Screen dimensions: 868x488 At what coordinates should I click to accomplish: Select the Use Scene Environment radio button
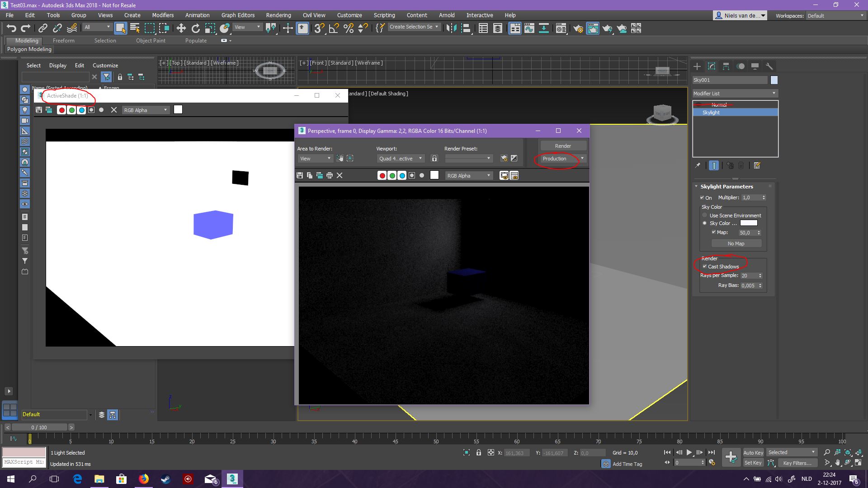coord(704,215)
